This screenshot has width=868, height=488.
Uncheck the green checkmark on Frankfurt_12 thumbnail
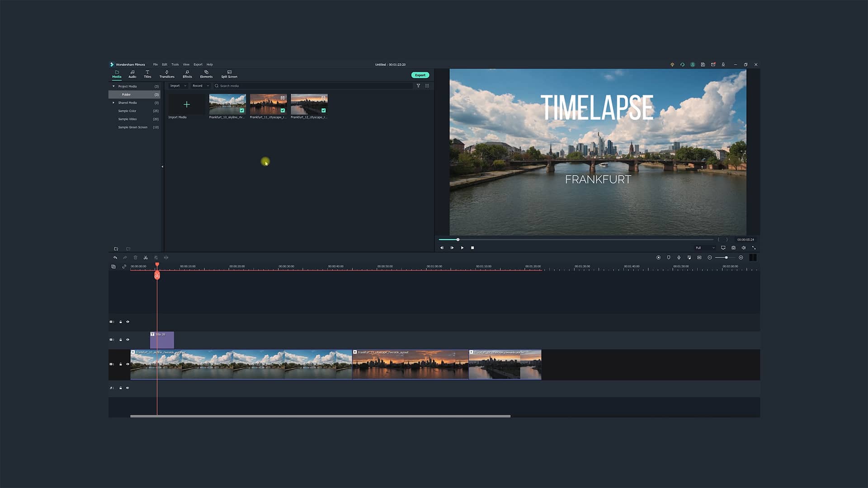[323, 110]
